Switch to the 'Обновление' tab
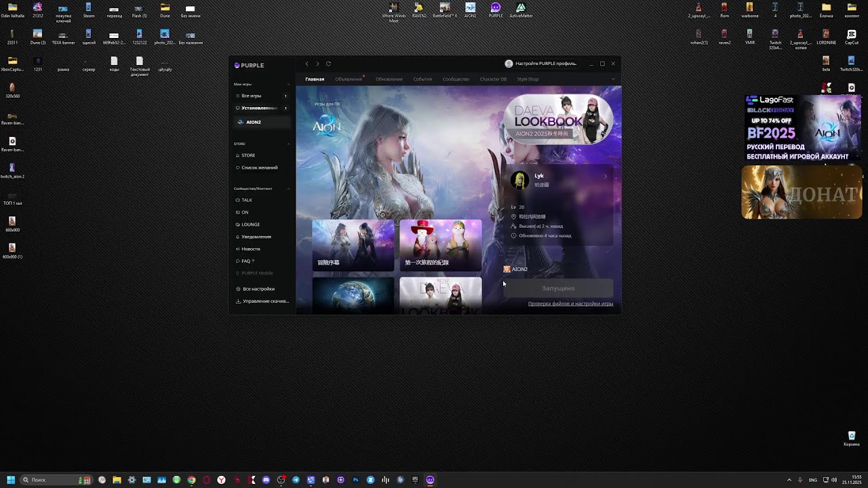 click(x=389, y=79)
